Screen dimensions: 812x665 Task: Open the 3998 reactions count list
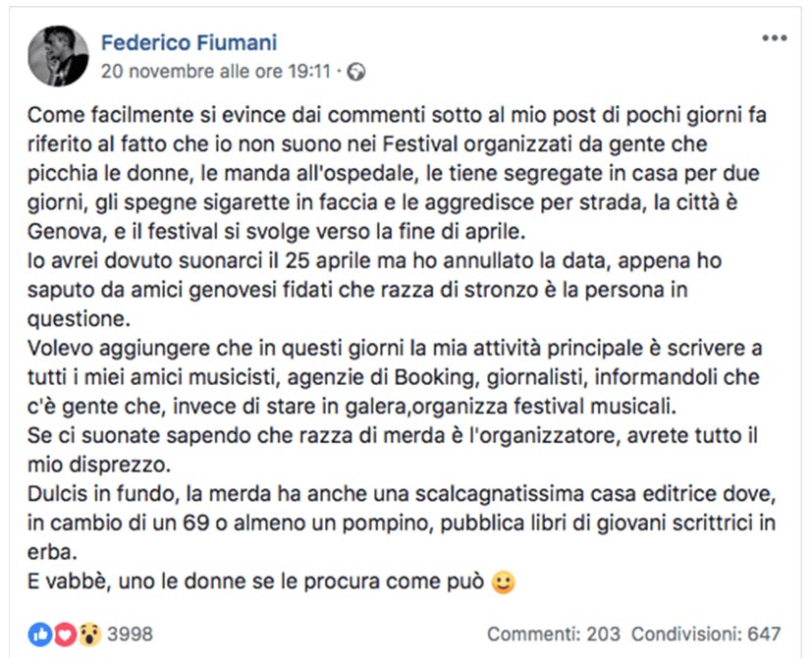(x=130, y=634)
